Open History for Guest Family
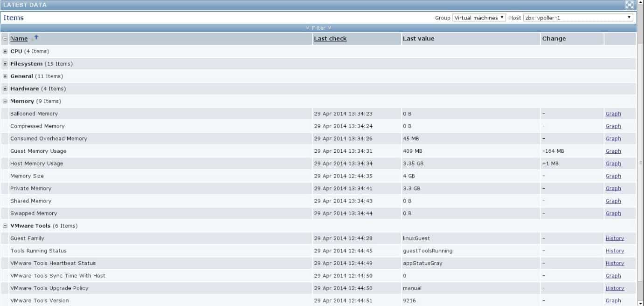The width and height of the screenshot is (644, 306). 615,238
